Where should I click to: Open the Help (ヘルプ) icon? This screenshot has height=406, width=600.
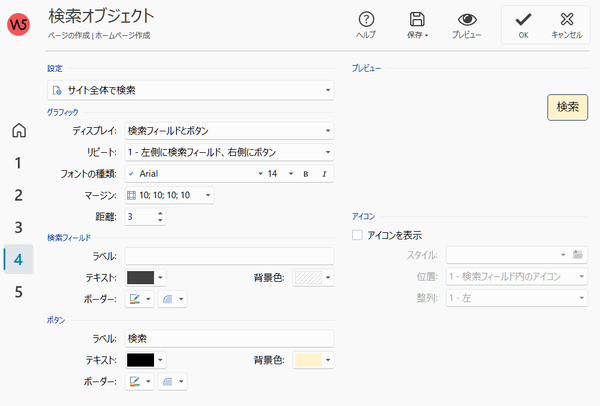tap(366, 19)
